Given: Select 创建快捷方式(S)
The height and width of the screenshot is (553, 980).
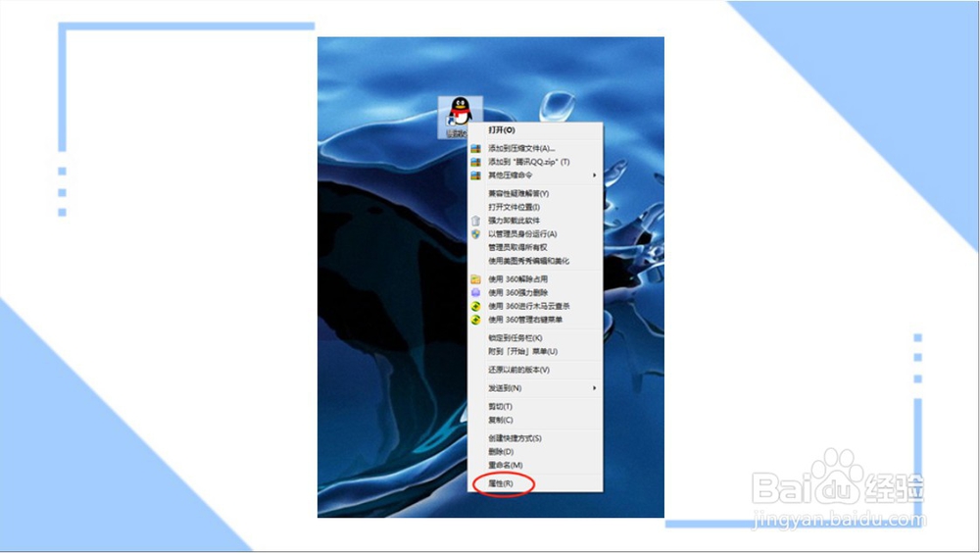Looking at the screenshot, I should pos(536,438).
